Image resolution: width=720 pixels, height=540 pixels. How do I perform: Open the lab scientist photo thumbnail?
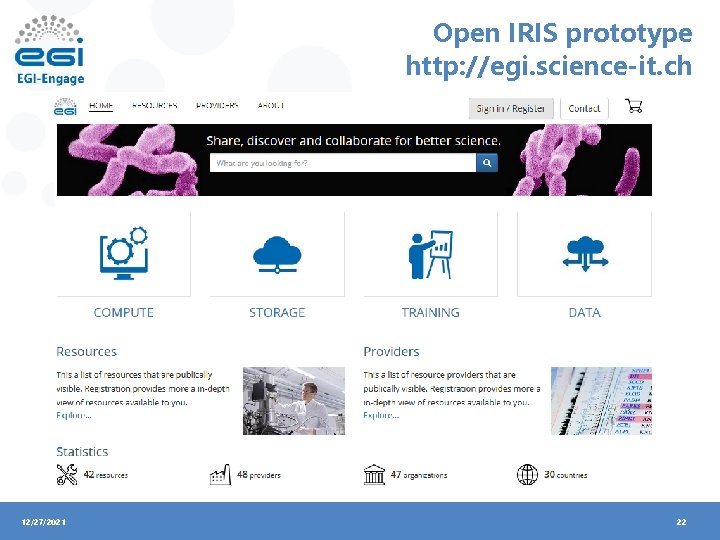pos(294,400)
